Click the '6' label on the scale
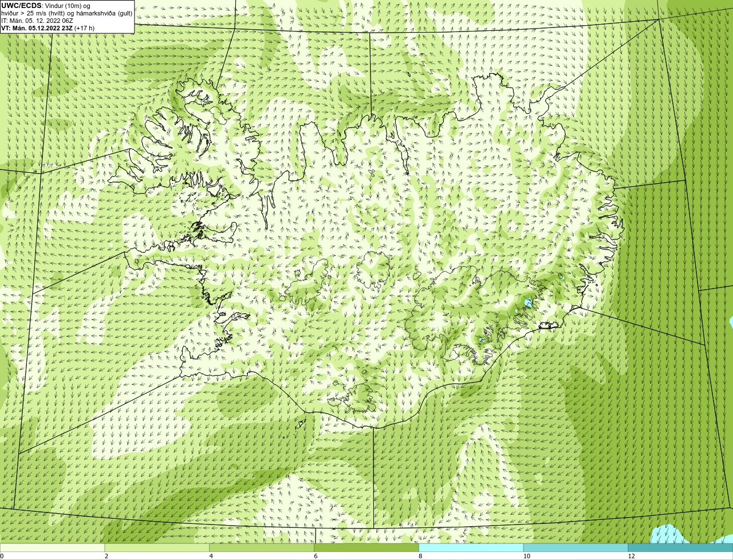This screenshot has width=733, height=560. click(316, 556)
